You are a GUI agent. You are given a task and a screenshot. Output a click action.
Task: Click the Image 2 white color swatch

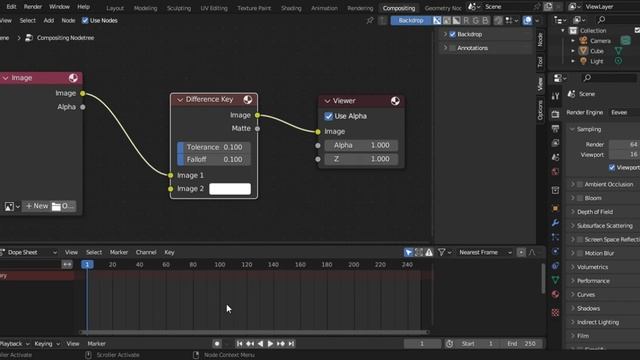click(x=230, y=189)
